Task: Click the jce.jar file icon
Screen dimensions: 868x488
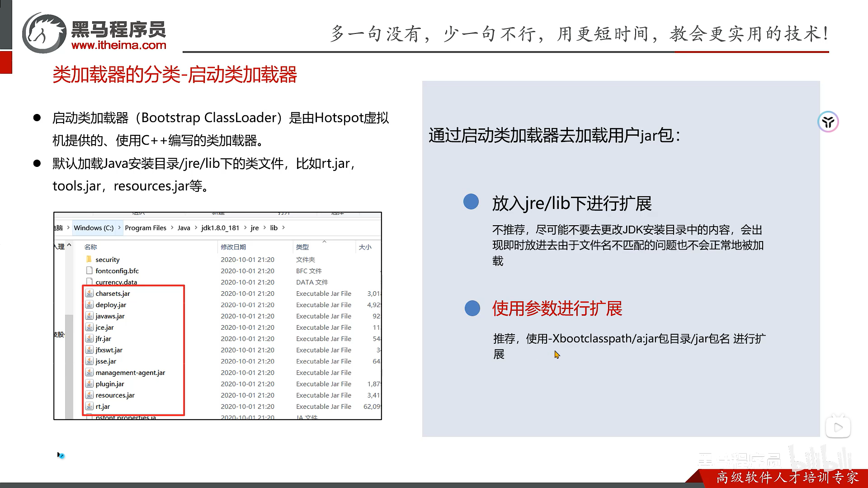Action: (90, 327)
